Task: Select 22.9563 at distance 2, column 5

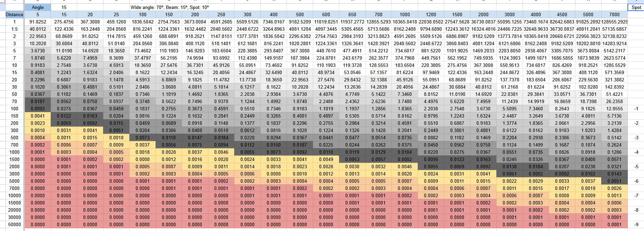Action: 38,36
